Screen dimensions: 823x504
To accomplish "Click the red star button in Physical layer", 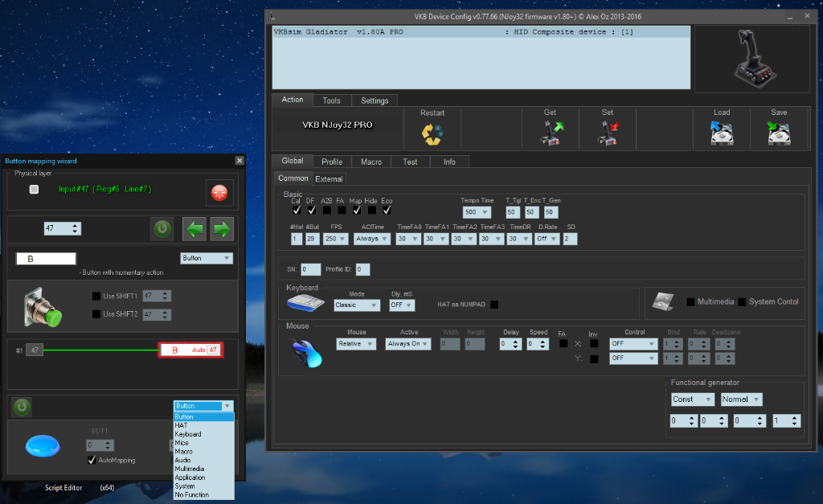I will tap(219, 193).
